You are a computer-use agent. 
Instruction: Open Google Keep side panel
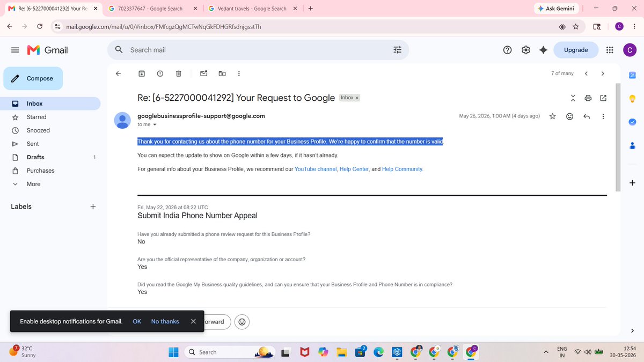click(x=632, y=99)
